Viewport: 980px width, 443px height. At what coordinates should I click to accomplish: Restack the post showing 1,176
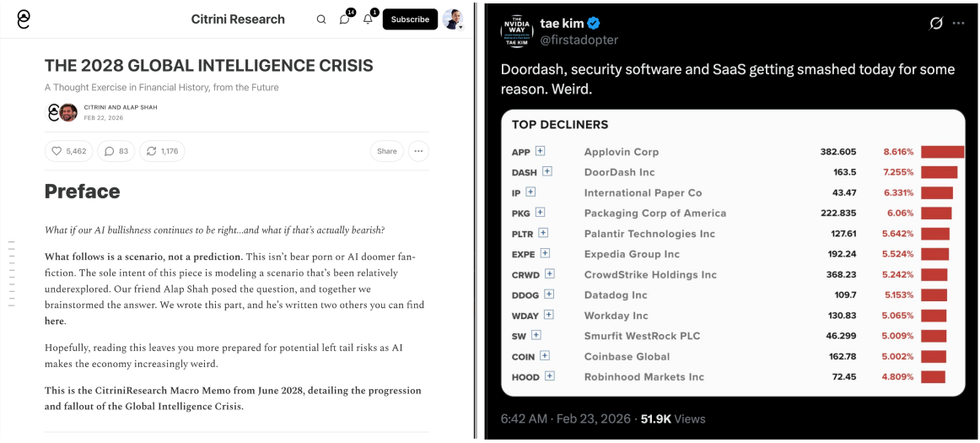pos(162,151)
